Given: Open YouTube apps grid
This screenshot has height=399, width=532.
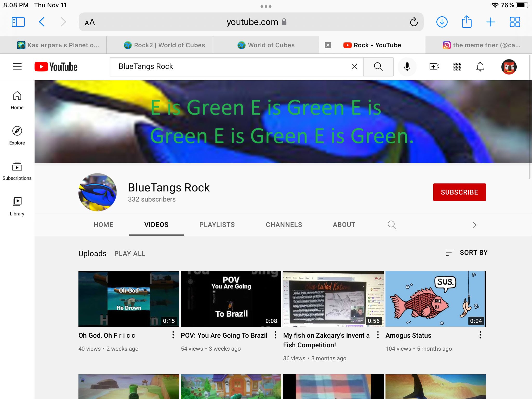Looking at the screenshot, I should [457, 67].
